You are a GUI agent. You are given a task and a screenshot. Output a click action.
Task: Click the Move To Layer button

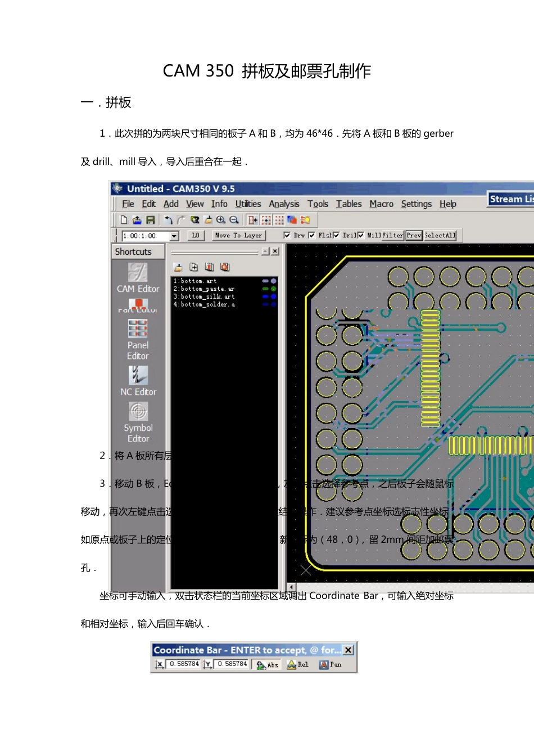(x=238, y=236)
